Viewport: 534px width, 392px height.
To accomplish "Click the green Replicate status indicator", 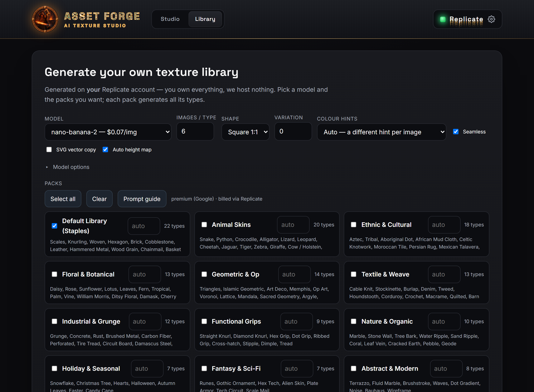I will (443, 19).
